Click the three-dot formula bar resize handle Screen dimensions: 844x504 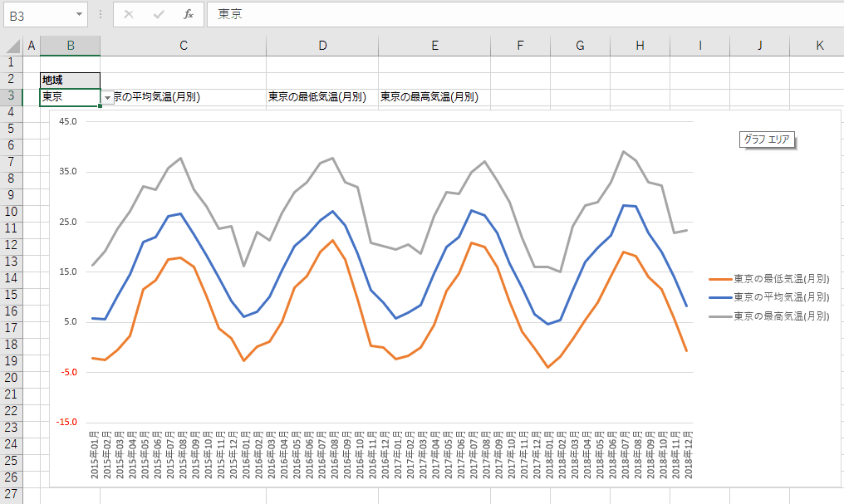point(101,14)
